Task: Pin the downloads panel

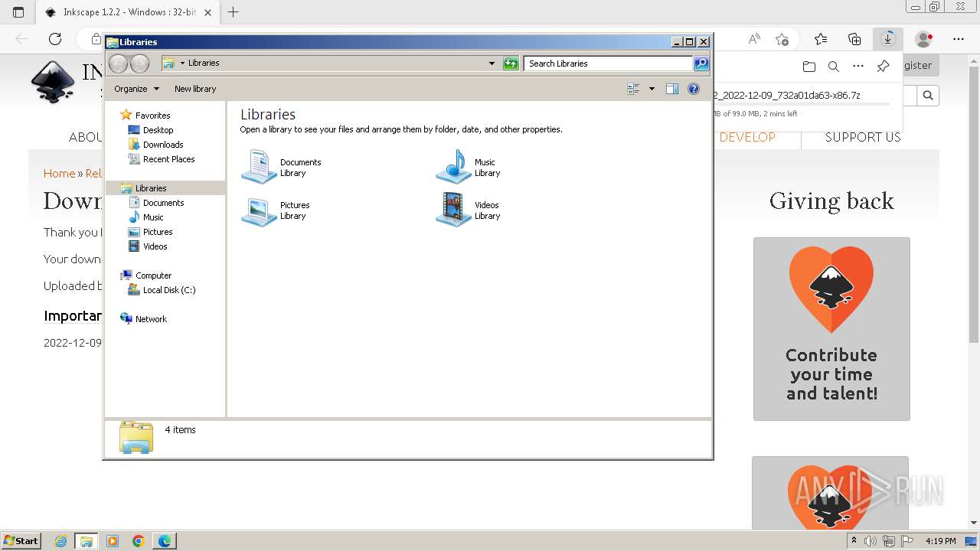Action: point(883,67)
